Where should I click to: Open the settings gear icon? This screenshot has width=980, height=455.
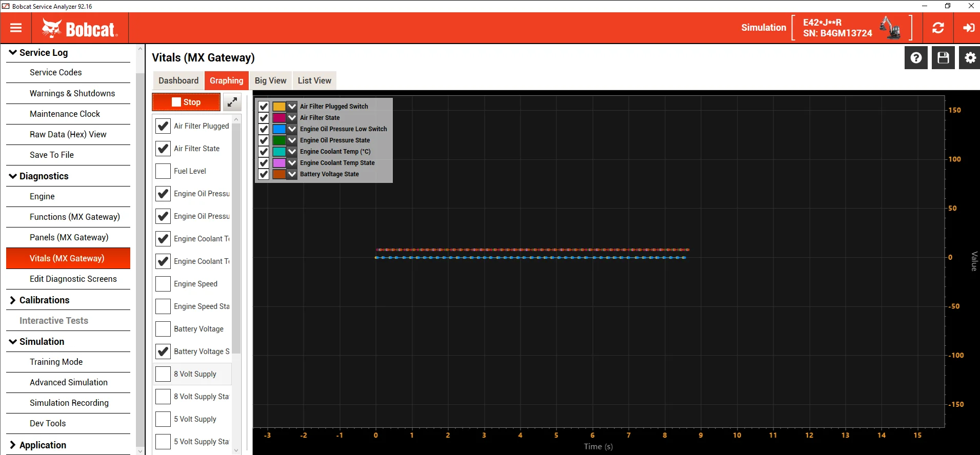[970, 58]
